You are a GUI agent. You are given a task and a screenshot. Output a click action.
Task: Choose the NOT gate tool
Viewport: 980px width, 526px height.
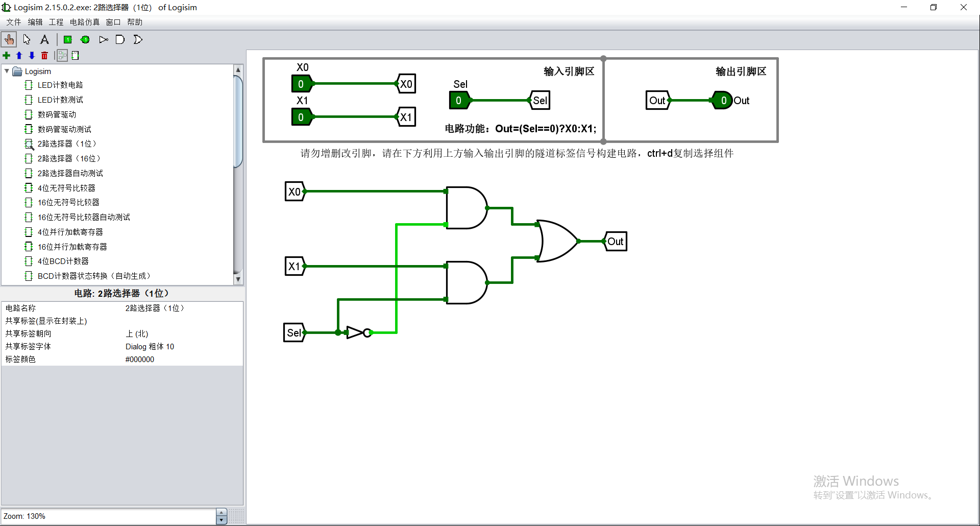pyautogui.click(x=103, y=39)
